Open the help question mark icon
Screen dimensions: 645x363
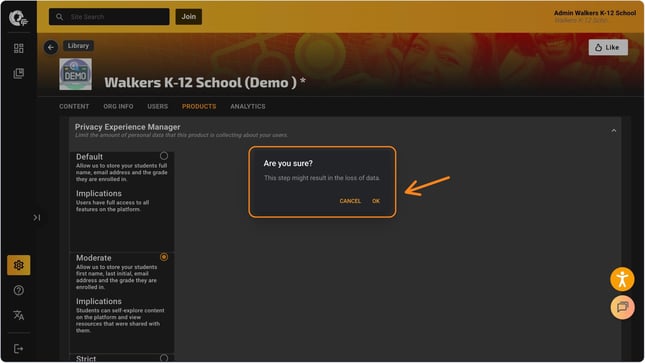[19, 291]
